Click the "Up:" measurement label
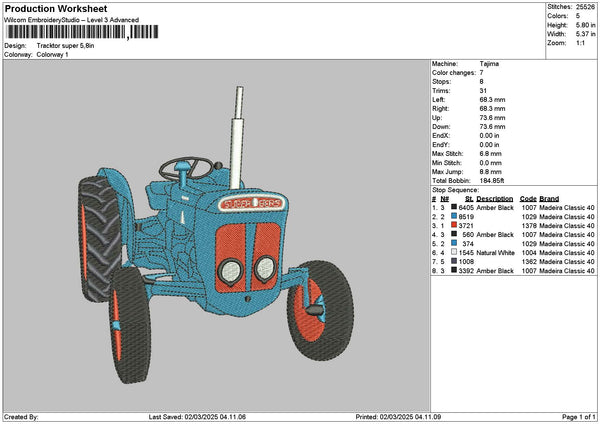Image resolution: width=600 pixels, height=424 pixels. pos(437,118)
